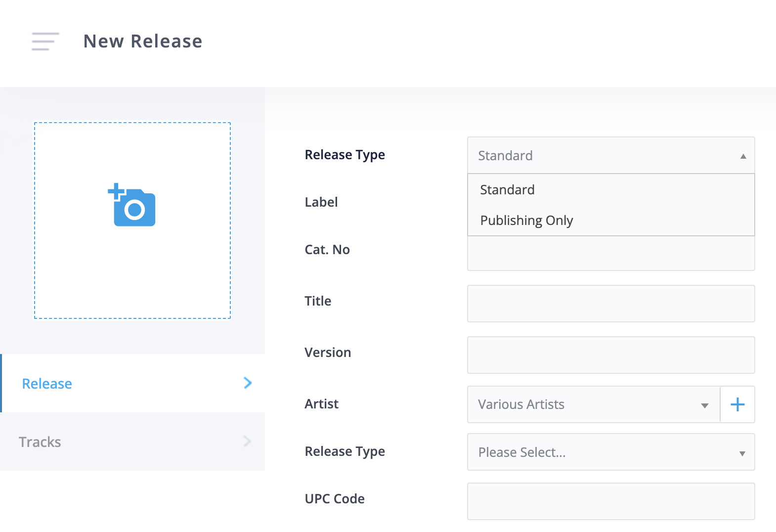Click the Title input field
This screenshot has height=532, width=776.
point(611,304)
